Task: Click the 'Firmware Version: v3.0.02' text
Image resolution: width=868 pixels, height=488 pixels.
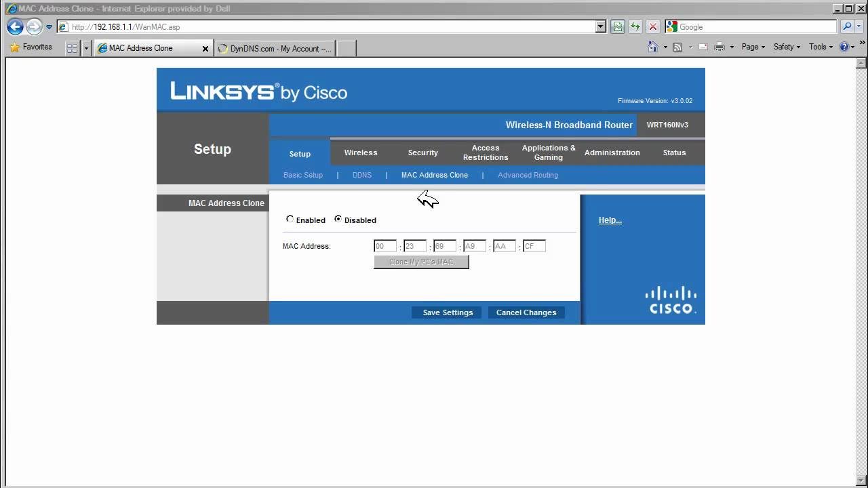Action: [655, 101]
